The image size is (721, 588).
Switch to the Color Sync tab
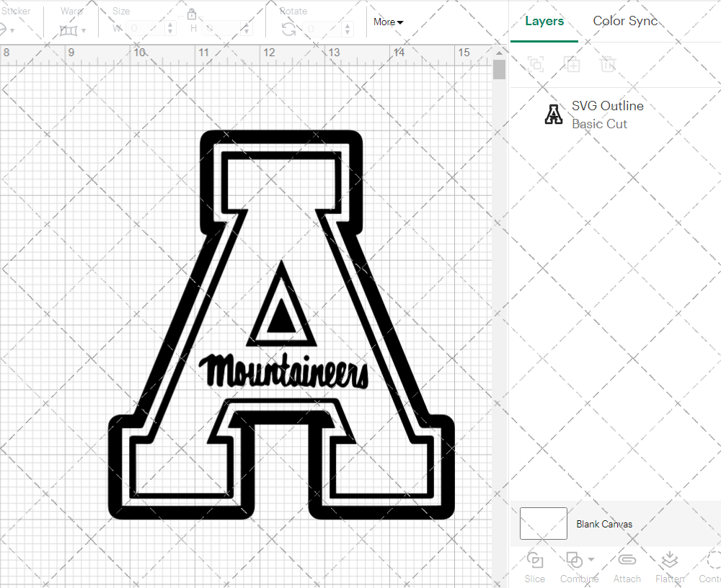[624, 21]
